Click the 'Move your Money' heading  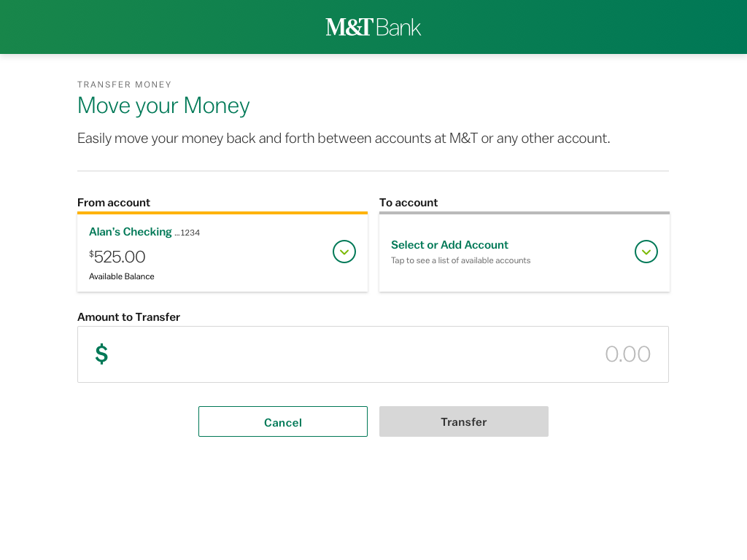click(163, 106)
